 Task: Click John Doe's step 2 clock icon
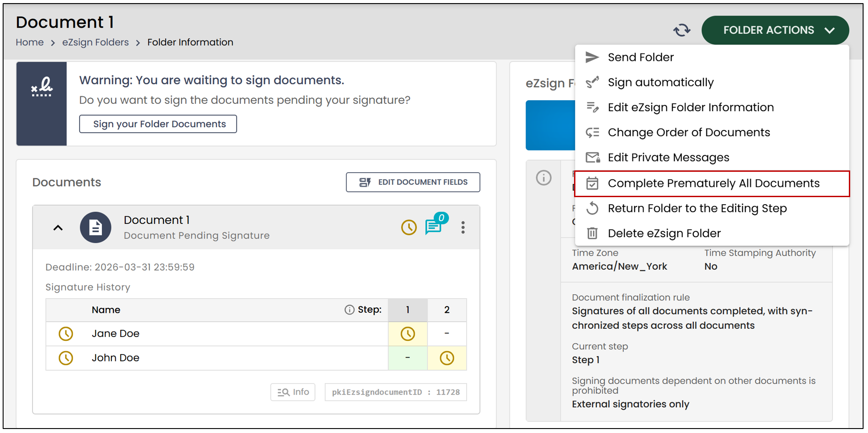tap(447, 358)
